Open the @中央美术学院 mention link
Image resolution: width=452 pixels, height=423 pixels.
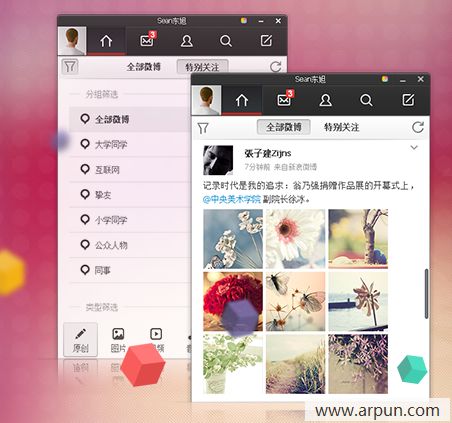(x=232, y=199)
